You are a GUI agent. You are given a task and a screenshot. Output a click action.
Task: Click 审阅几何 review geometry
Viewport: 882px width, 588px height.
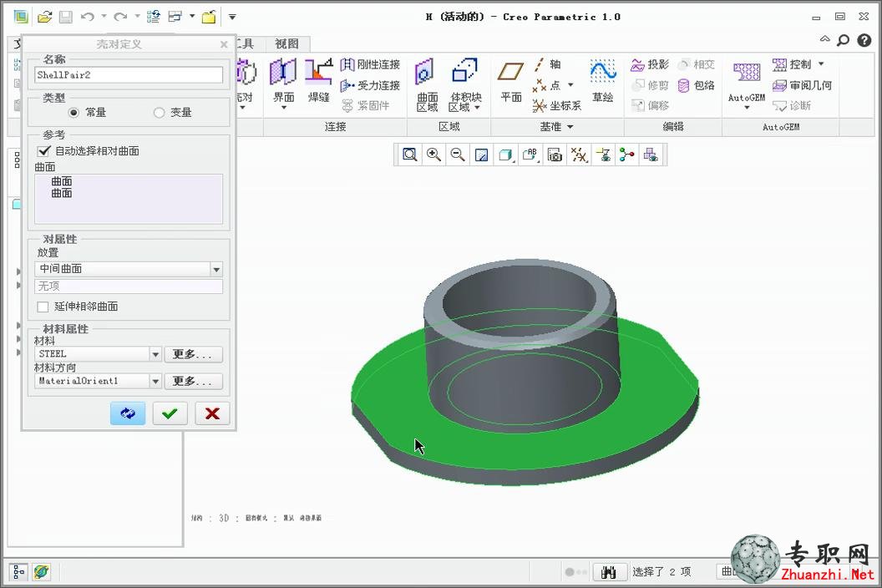802,85
